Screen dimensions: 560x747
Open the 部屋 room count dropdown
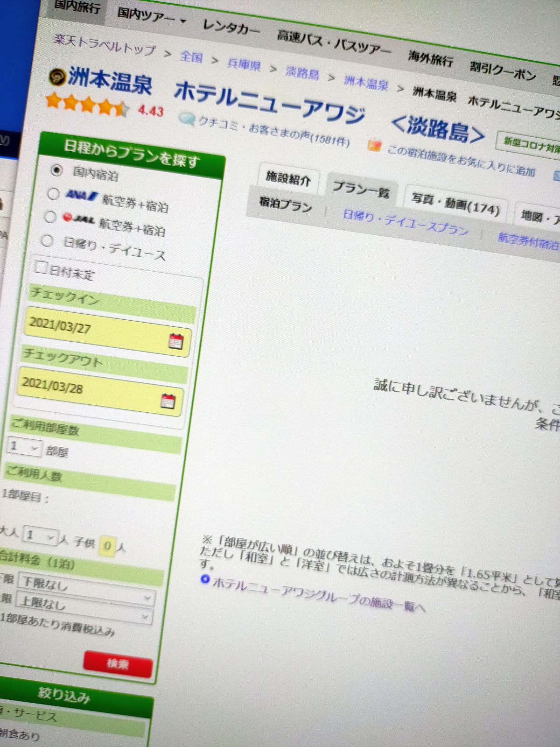tap(24, 447)
